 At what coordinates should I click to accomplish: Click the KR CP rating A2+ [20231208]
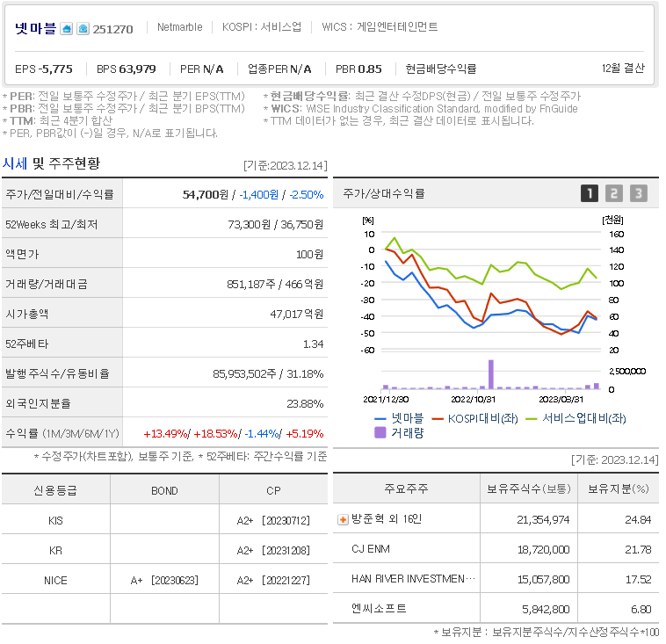pos(273,551)
